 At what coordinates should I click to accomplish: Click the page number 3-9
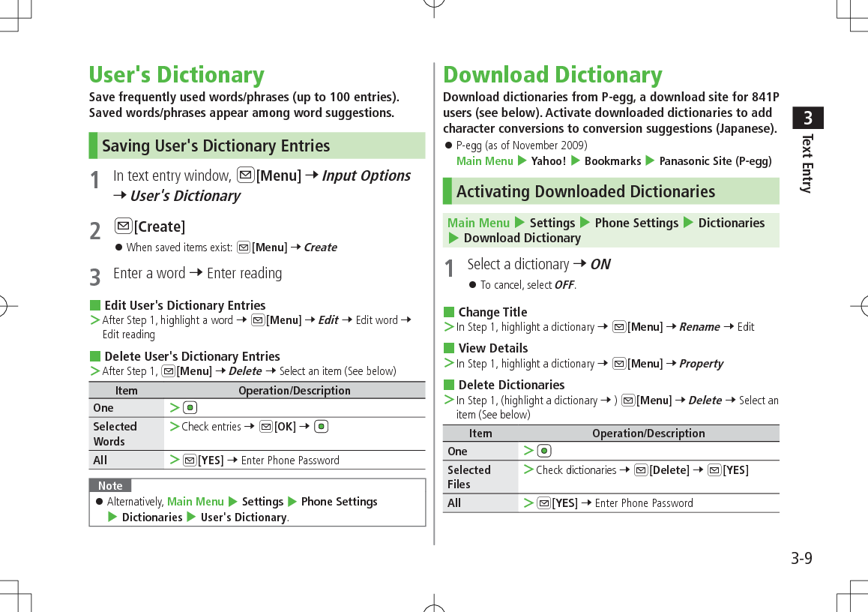point(800,558)
